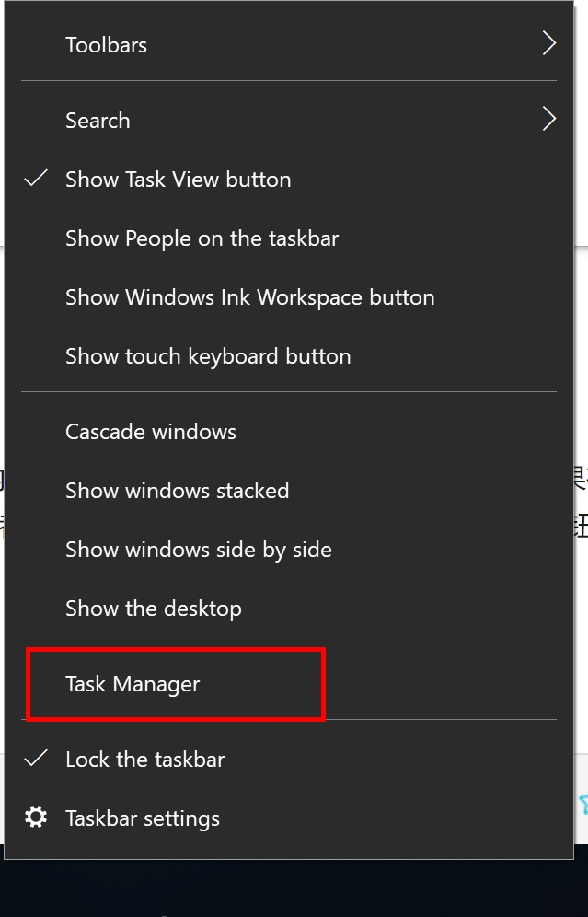Open Taskbar settings
This screenshot has width=588, height=917.
(x=143, y=818)
